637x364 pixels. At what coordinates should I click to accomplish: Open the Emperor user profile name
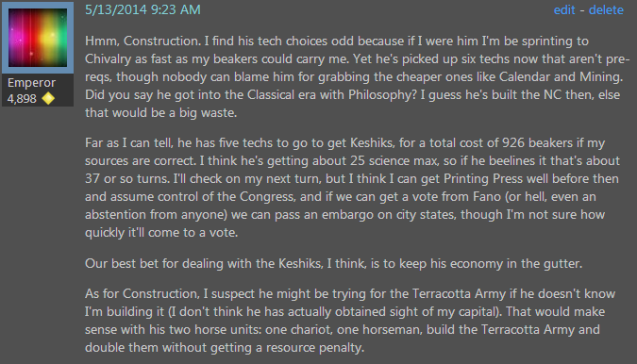point(31,83)
